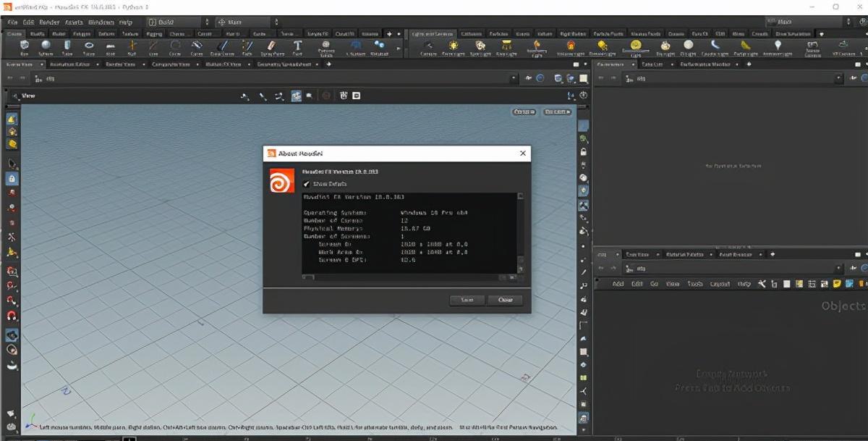868x441 pixels.
Task: Add an Area Light from the shelf
Action: click(506, 48)
